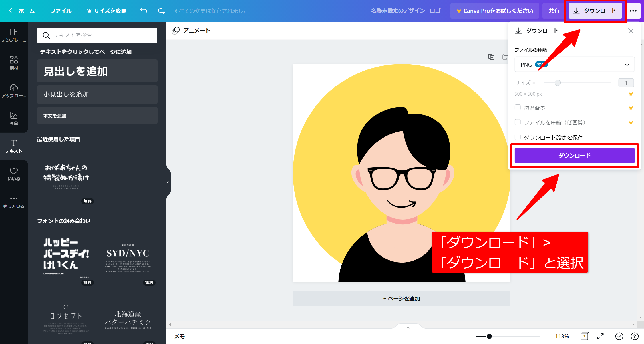Open the メモ notes panel

click(180, 336)
